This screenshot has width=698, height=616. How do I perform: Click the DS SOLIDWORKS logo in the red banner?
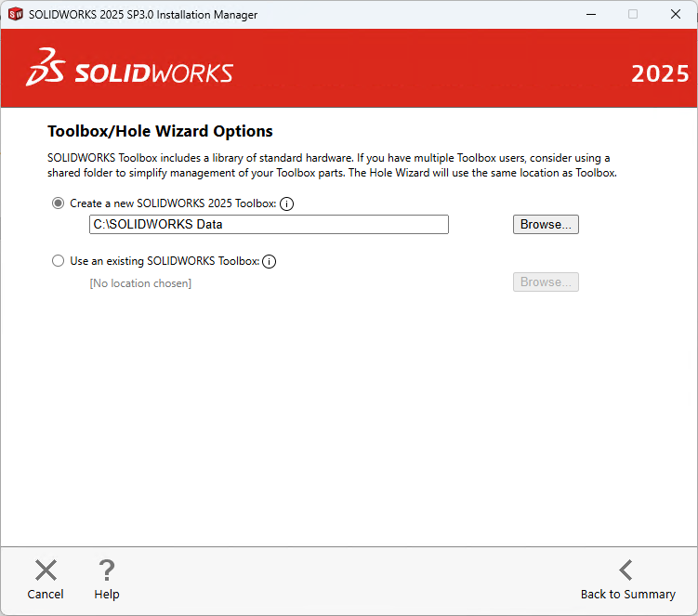click(130, 67)
